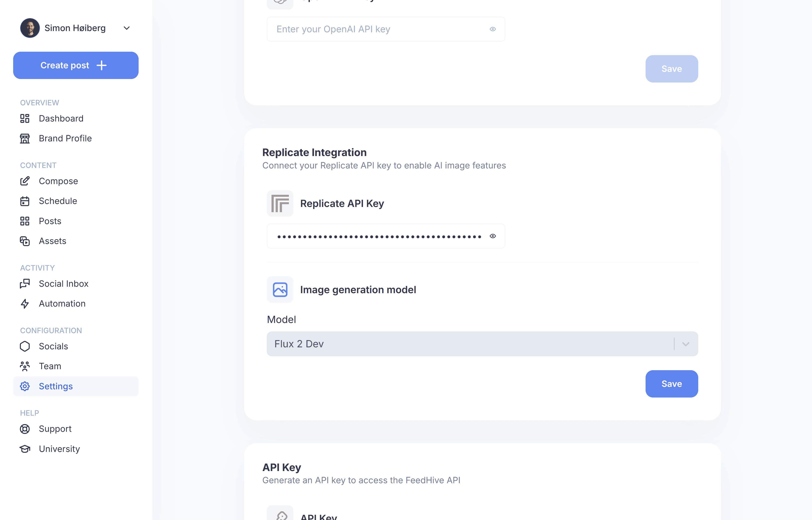The height and width of the screenshot is (520, 812).
Task: Open University via the graduation cap icon
Action: point(25,449)
